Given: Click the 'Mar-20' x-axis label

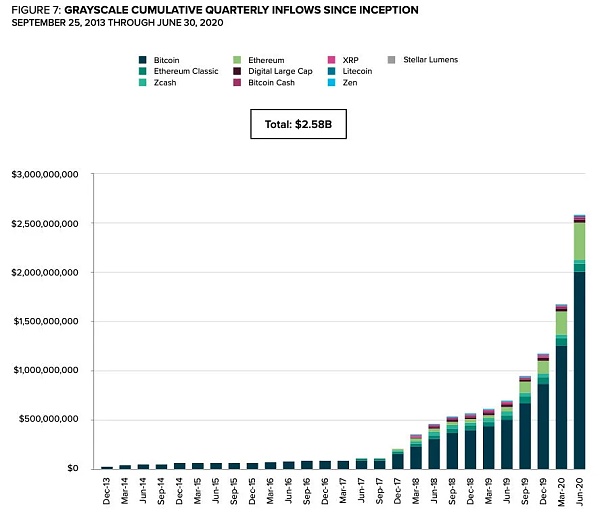Looking at the screenshot, I should click(x=561, y=491).
